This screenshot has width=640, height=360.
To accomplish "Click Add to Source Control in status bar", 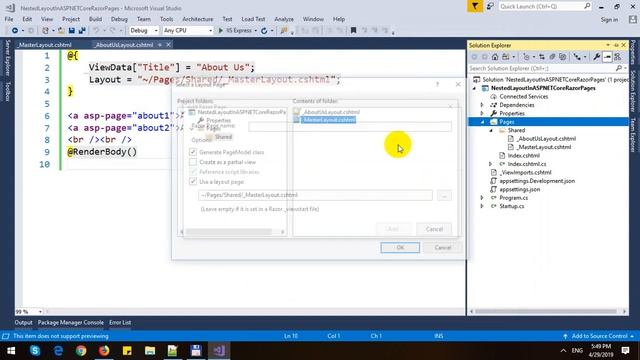I will [599, 336].
